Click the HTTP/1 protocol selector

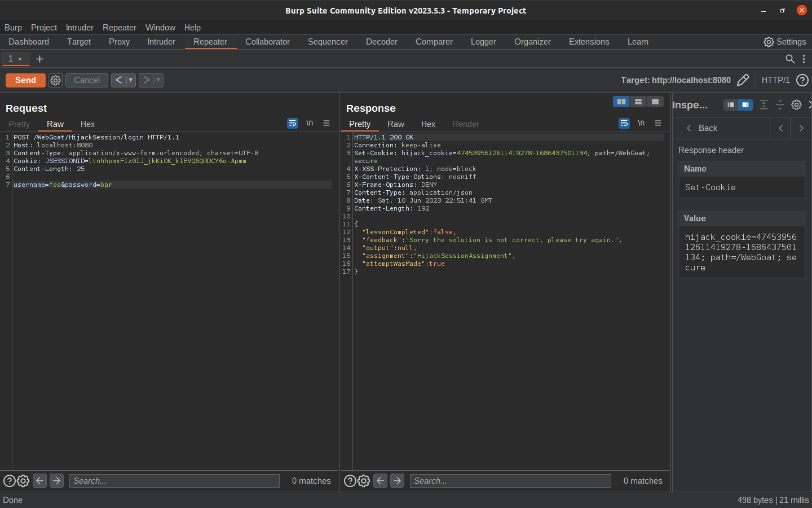coord(775,80)
